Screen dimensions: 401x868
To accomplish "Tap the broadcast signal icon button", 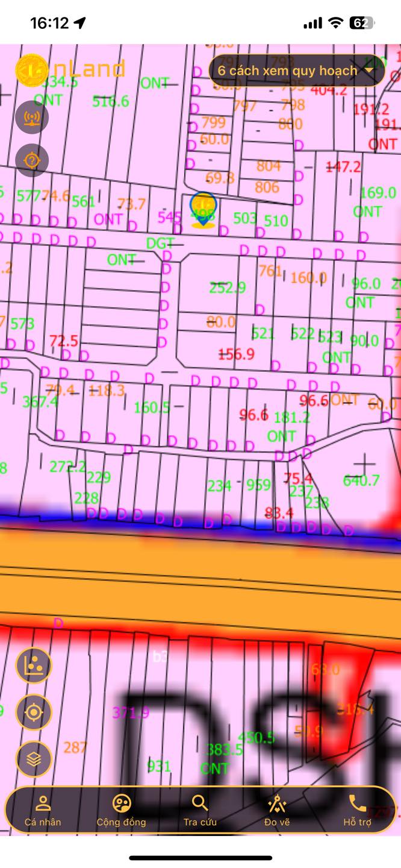I will click(32, 117).
